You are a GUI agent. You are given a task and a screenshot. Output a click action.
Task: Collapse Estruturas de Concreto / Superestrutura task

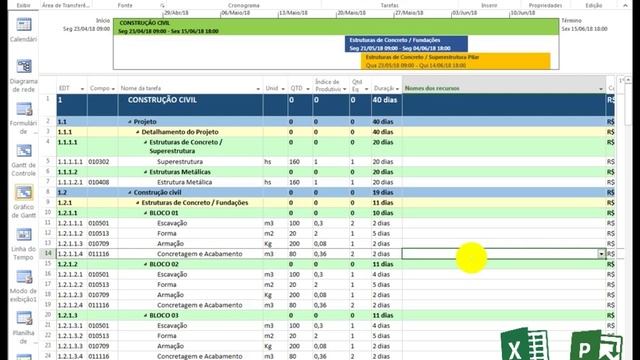tap(145, 142)
